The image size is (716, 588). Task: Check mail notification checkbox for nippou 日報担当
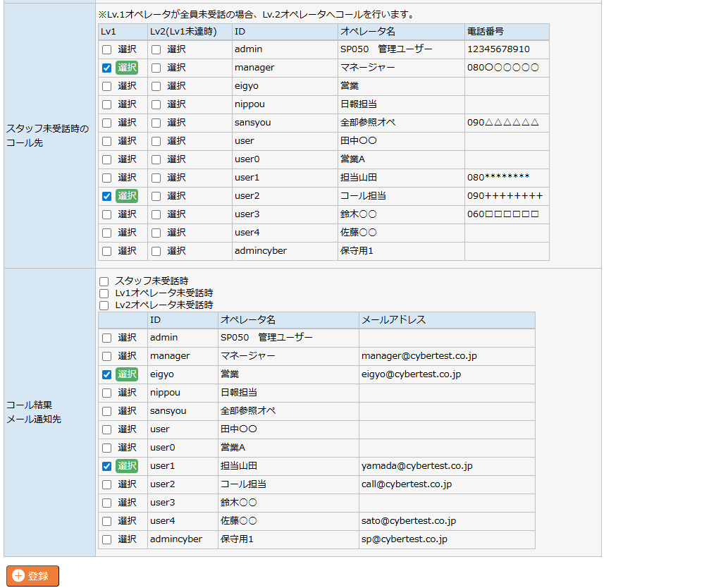tap(107, 393)
